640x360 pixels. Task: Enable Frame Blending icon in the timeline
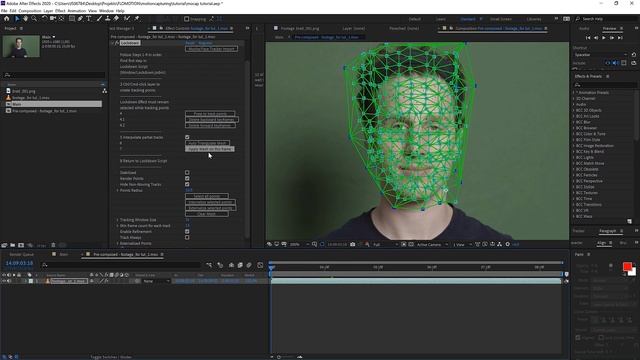tap(240, 265)
